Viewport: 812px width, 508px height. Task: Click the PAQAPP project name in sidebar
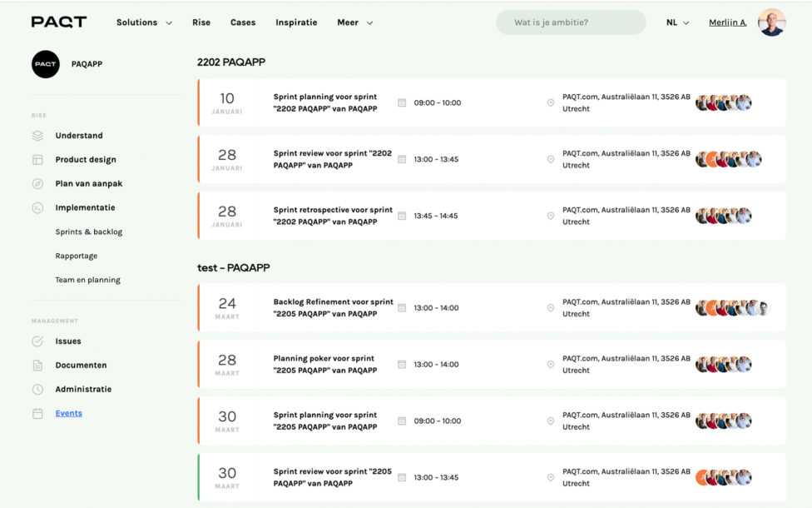point(87,64)
